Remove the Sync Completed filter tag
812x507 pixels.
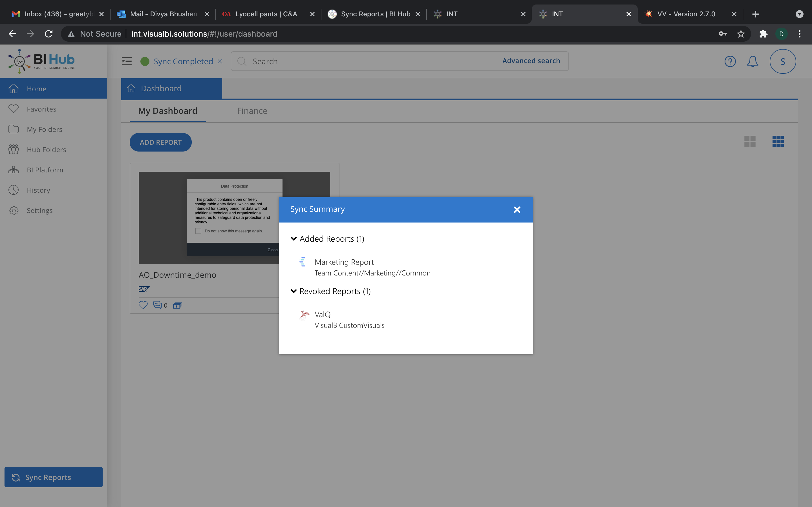click(x=220, y=61)
